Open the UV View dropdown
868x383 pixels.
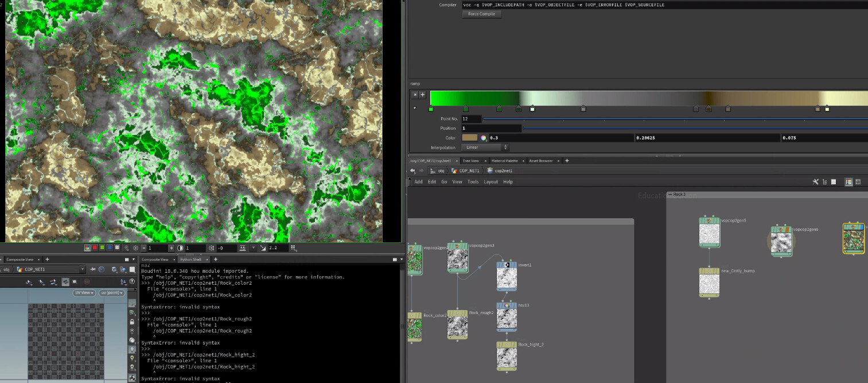pyautogui.click(x=84, y=293)
